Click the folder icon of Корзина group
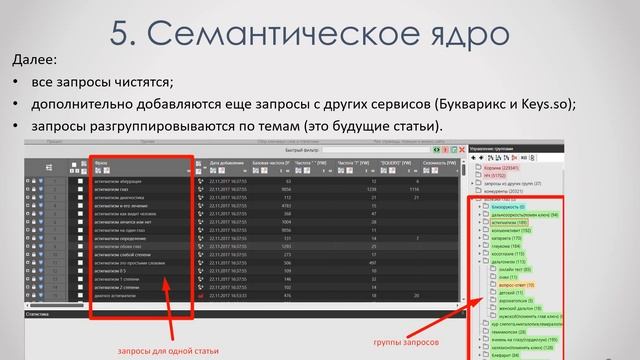Screen dimensions: 640x360 (478, 167)
